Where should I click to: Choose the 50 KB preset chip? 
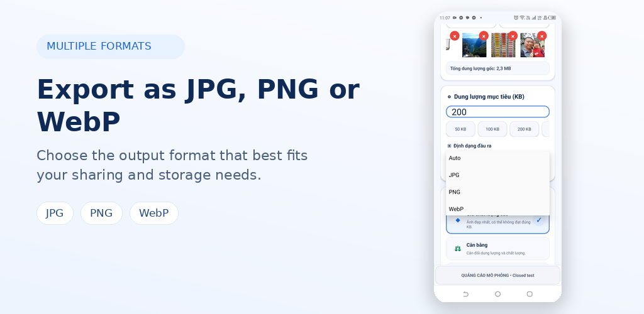460,129
